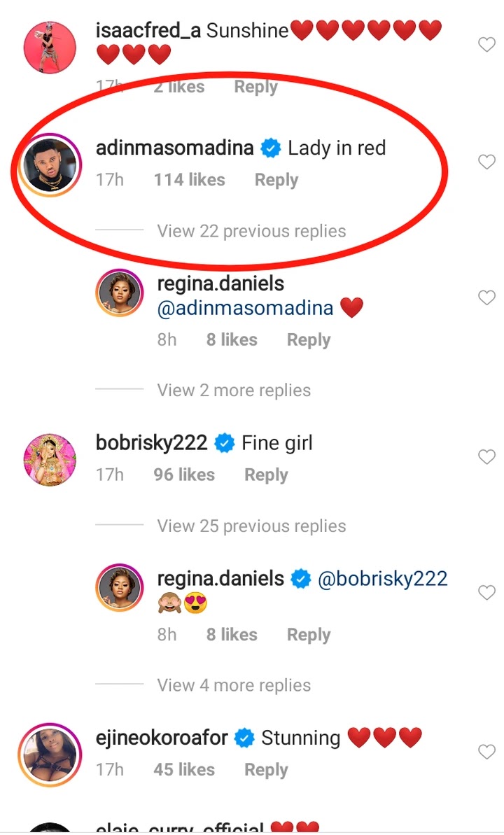The width and height of the screenshot is (504, 835).
Task: Tap bobrisky222's profile avatar
Action: [x=49, y=458]
